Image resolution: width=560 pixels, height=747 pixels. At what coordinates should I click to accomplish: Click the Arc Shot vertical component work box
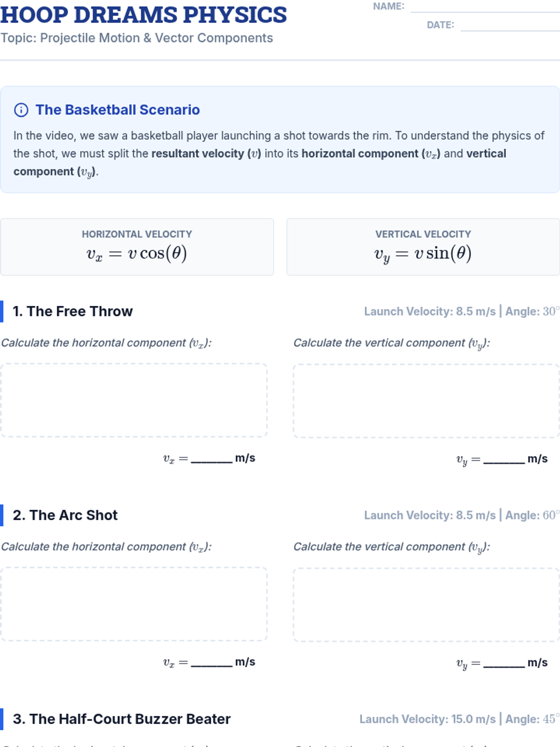426,605
